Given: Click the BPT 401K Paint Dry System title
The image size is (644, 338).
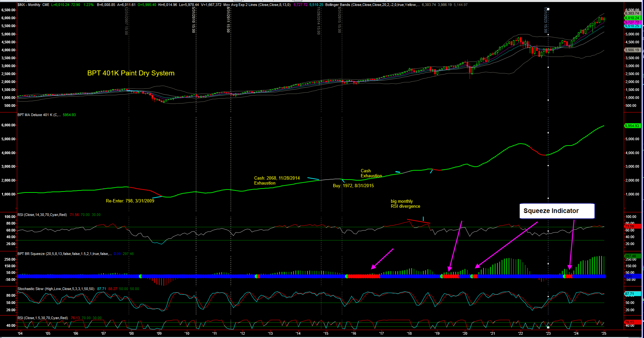Looking at the screenshot, I should click(x=131, y=73).
